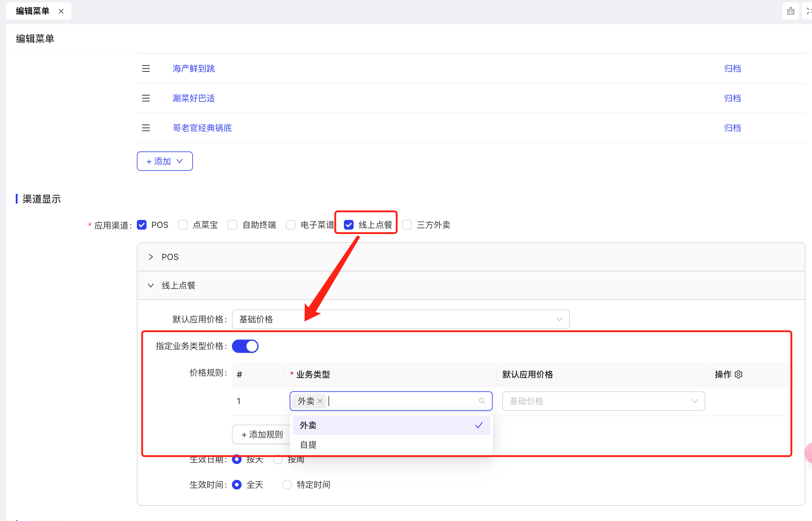Close the 编辑菜单 tab

click(x=61, y=11)
